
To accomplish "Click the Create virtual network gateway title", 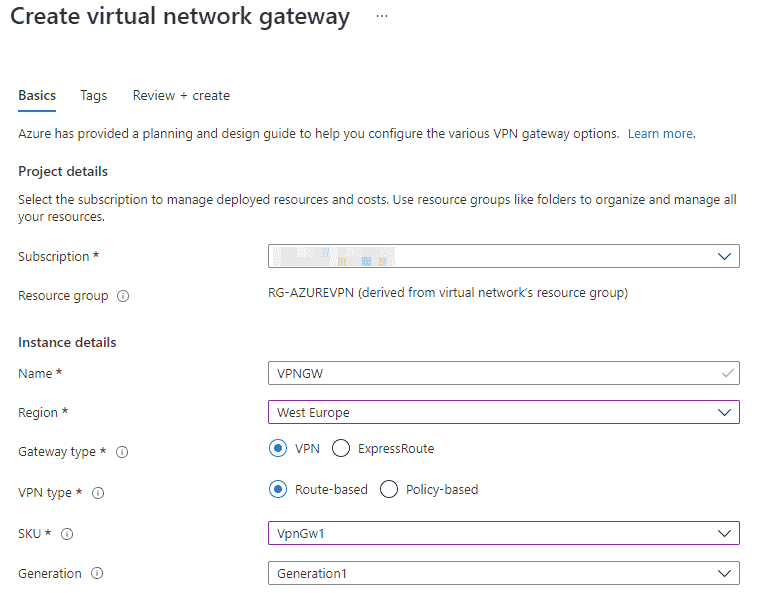I will point(180,17).
